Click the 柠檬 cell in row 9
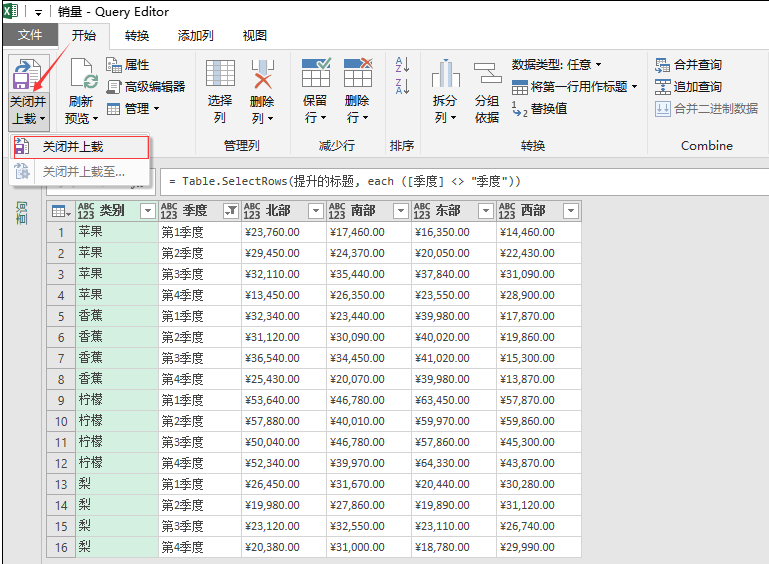 [117, 400]
